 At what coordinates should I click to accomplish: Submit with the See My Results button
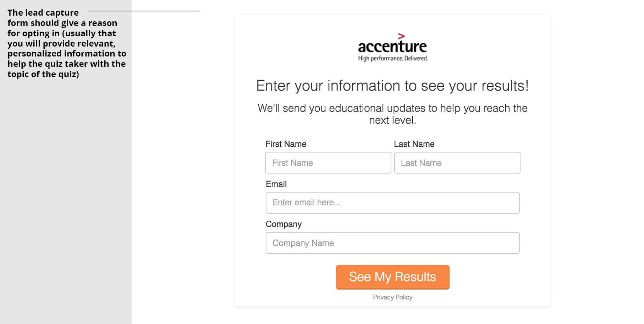(x=392, y=277)
